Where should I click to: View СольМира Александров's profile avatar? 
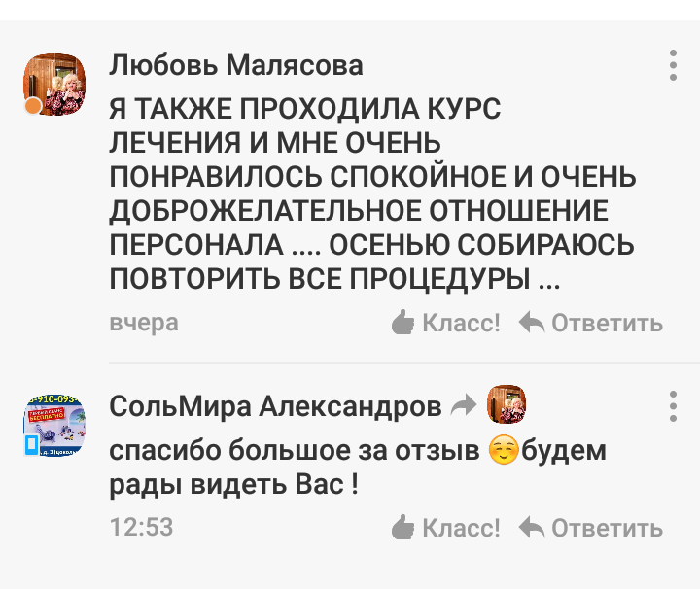tap(54, 426)
